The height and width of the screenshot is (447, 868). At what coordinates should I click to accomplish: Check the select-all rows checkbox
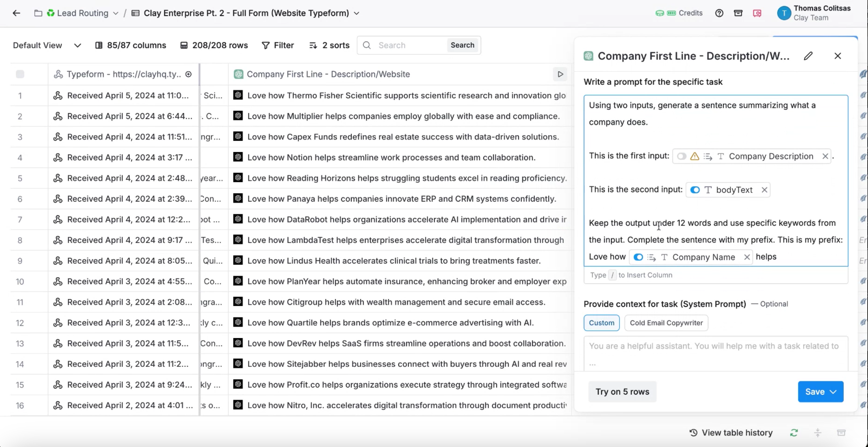20,74
